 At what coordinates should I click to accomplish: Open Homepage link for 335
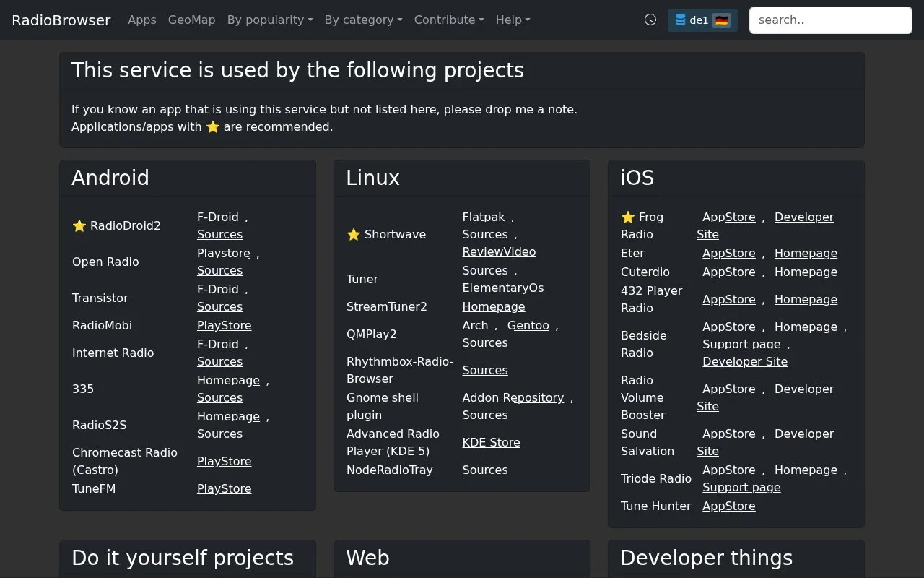click(x=229, y=381)
